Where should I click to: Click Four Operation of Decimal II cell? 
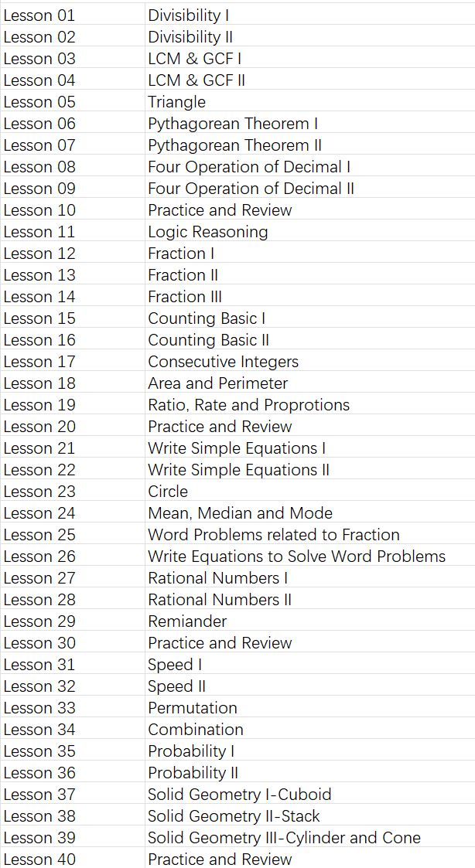pyautogui.click(x=309, y=189)
